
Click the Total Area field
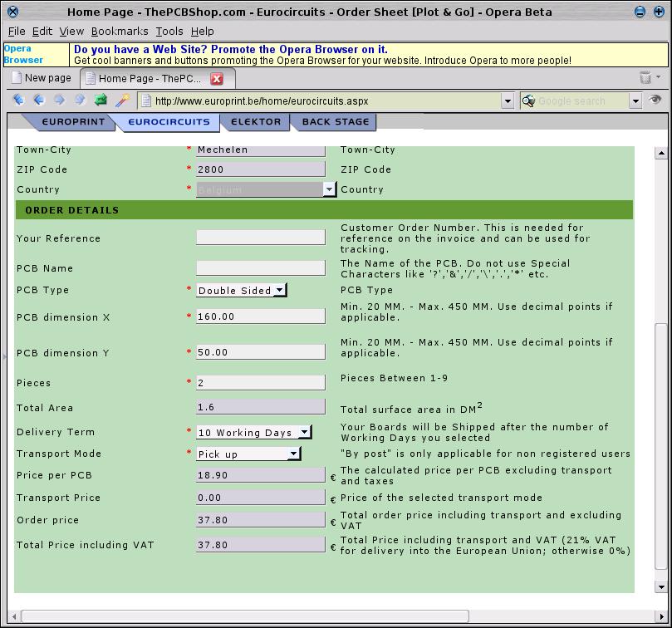(x=261, y=407)
